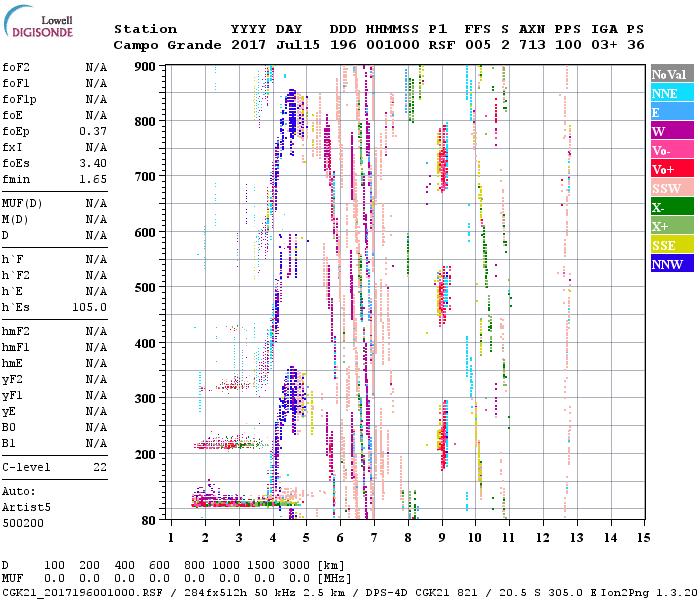Select the NoVal gray legend swatch
The width and height of the screenshot is (700, 600).
click(x=671, y=74)
